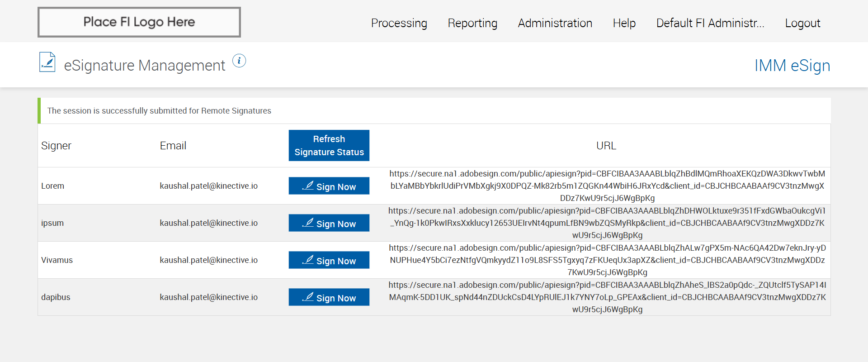Click the pen icon in ipsum's Sign Now button
This screenshot has height=362, width=868.
click(308, 223)
